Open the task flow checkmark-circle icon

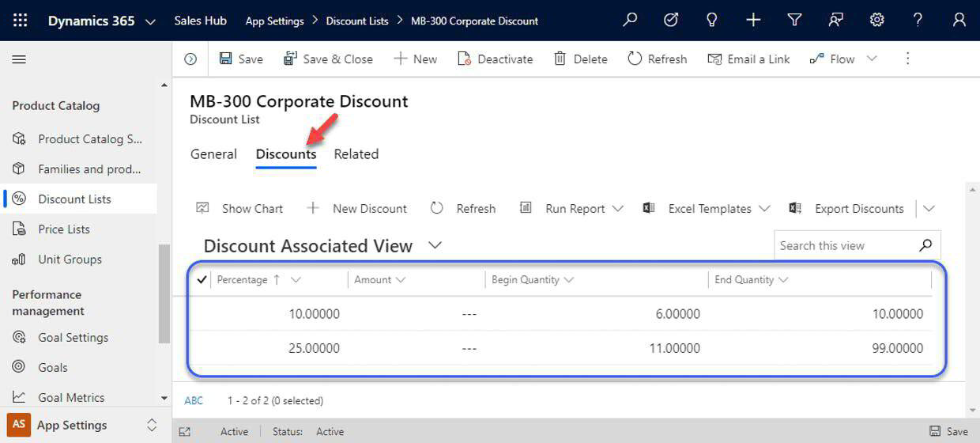[x=671, y=21]
